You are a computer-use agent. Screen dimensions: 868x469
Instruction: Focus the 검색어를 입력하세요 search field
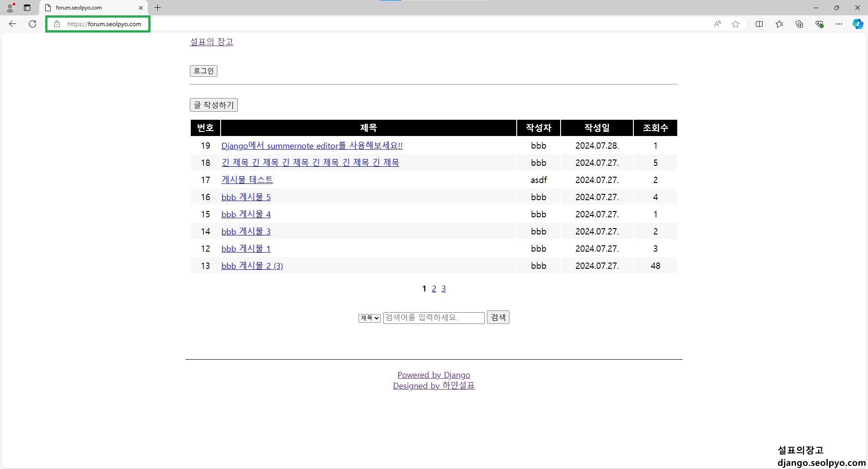(434, 318)
